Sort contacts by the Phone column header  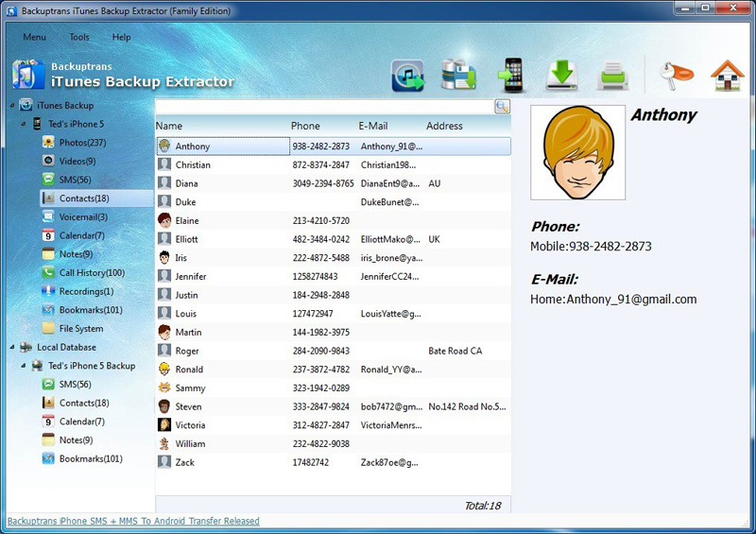click(x=305, y=126)
